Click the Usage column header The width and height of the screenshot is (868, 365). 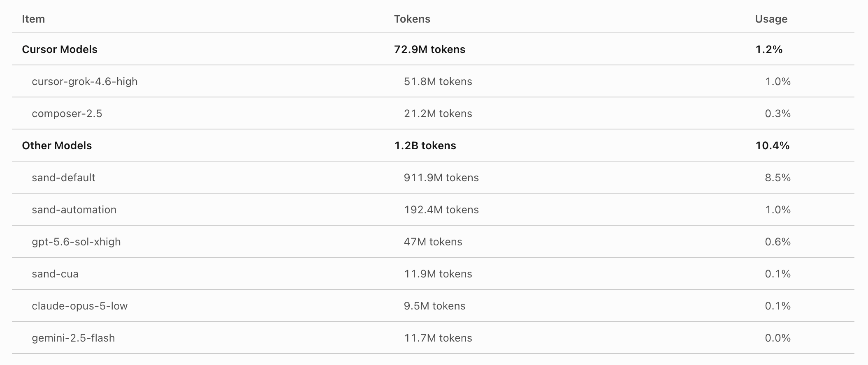(x=771, y=19)
